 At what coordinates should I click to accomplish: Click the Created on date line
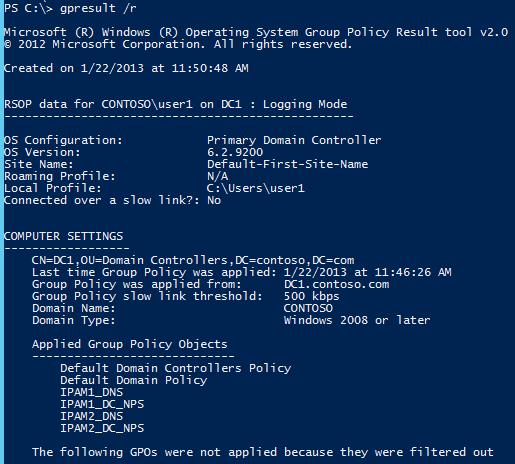coord(126,68)
